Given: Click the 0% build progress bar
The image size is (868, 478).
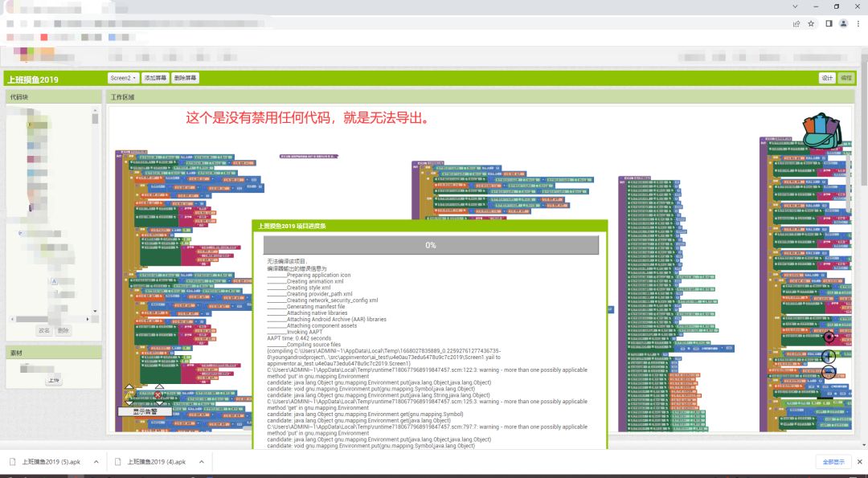Looking at the screenshot, I should click(x=431, y=245).
